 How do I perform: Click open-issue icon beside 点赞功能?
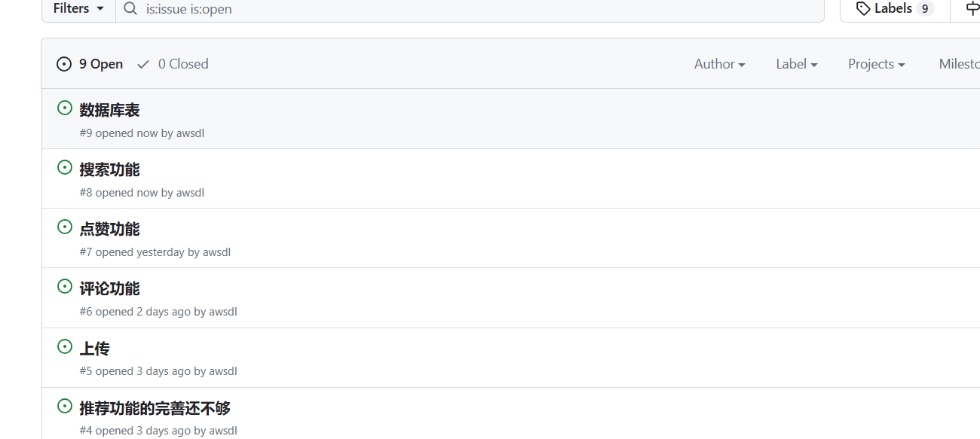point(65,227)
